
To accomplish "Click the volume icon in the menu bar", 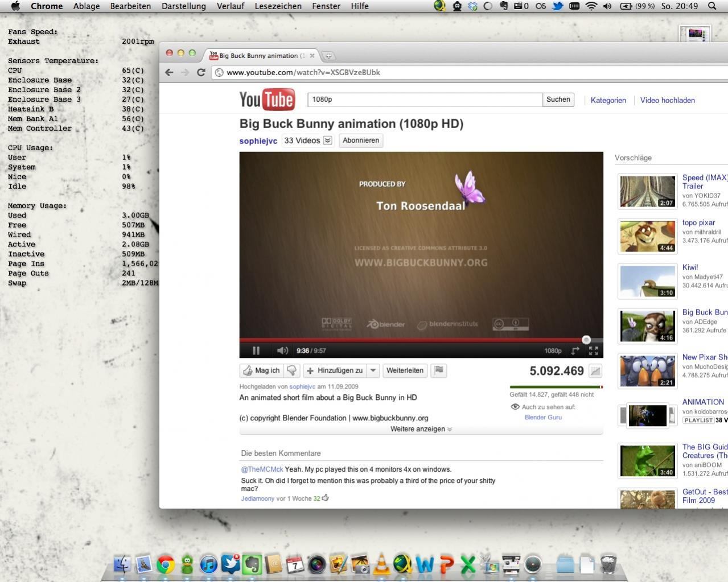I will 608,6.
